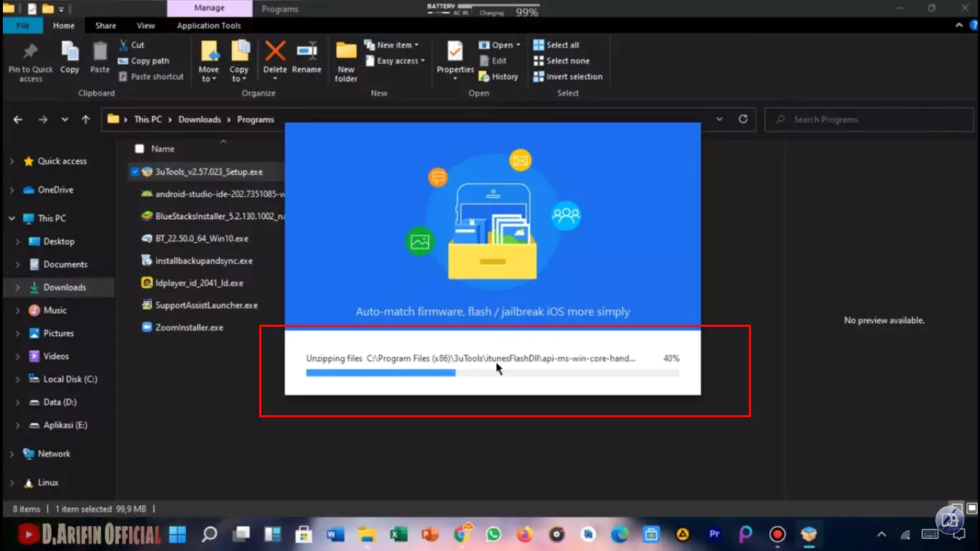Screen dimensions: 980x551
Task: Open Excel from the taskbar
Action: point(398,534)
